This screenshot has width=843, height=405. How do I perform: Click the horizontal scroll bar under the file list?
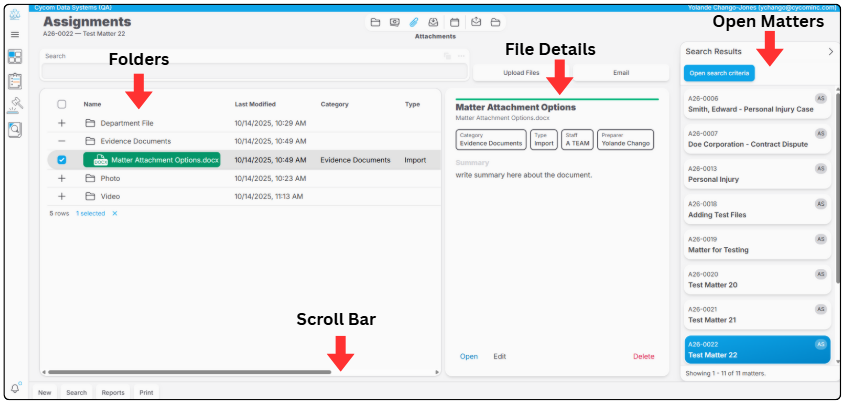tap(189, 372)
